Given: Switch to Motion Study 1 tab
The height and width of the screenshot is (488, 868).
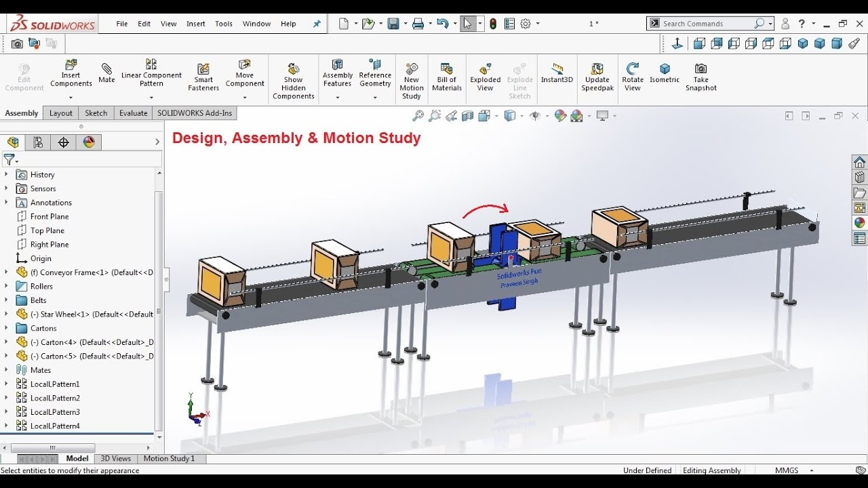Looking at the screenshot, I should click(169, 459).
